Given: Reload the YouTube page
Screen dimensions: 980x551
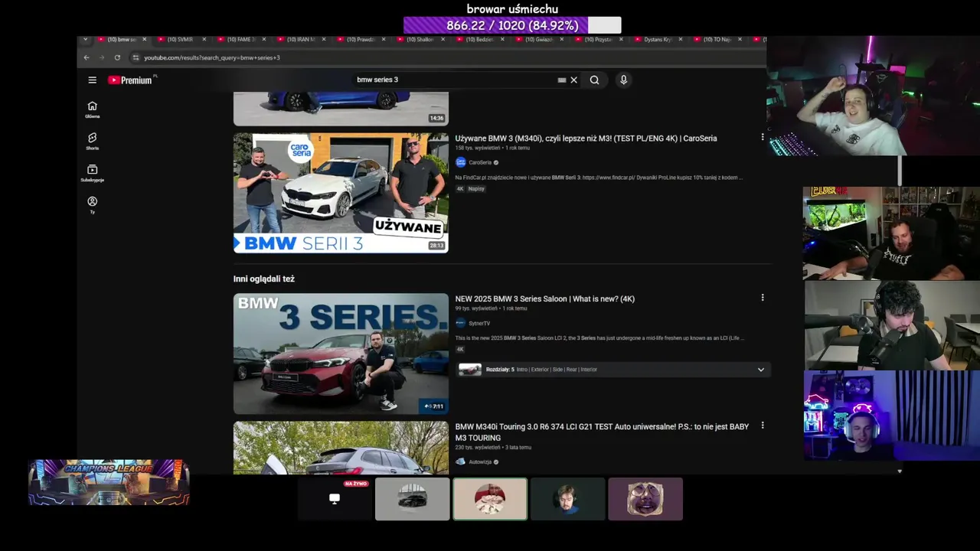Looking at the screenshot, I should click(117, 57).
